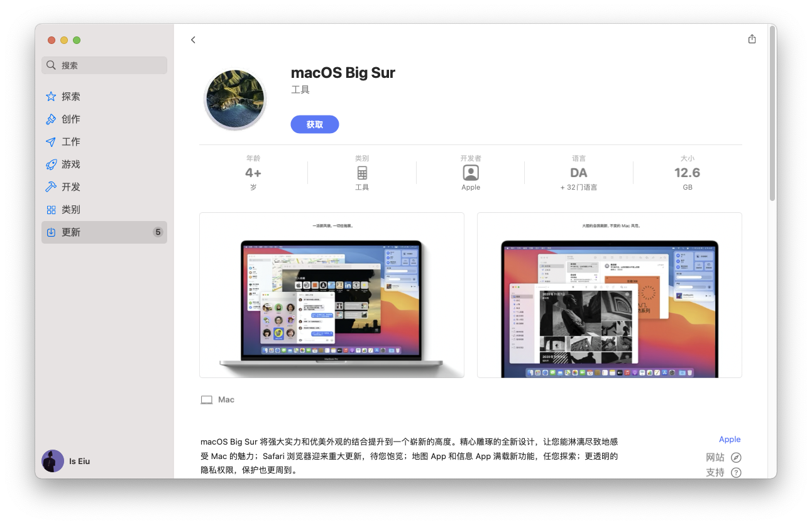Viewport: 812px width, 525px height.
Task: Click the app description paragraph
Action: point(409,456)
